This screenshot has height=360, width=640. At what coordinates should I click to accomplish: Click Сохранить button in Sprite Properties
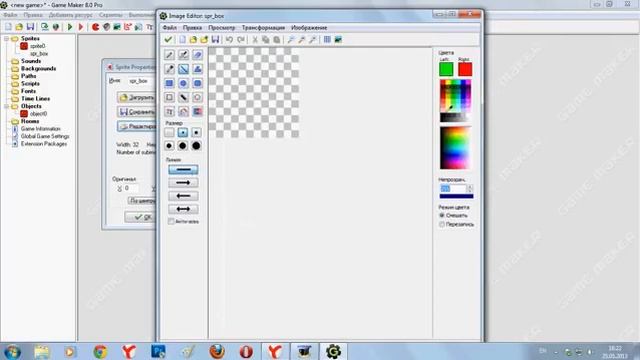click(136, 111)
